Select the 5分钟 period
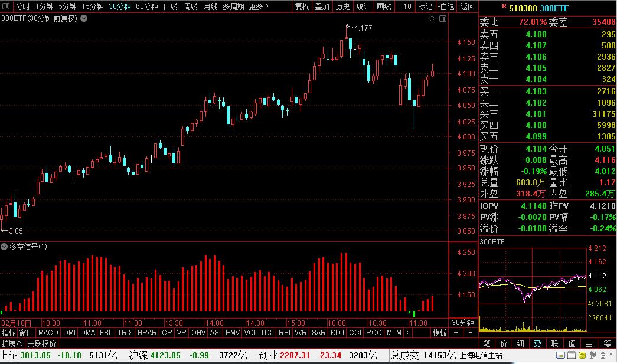 (67, 6)
